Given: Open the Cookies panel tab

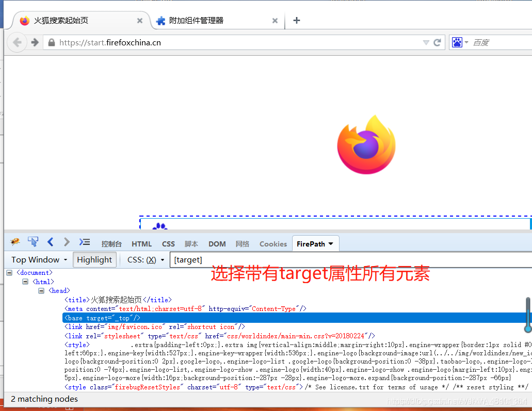Looking at the screenshot, I should click(x=273, y=244).
